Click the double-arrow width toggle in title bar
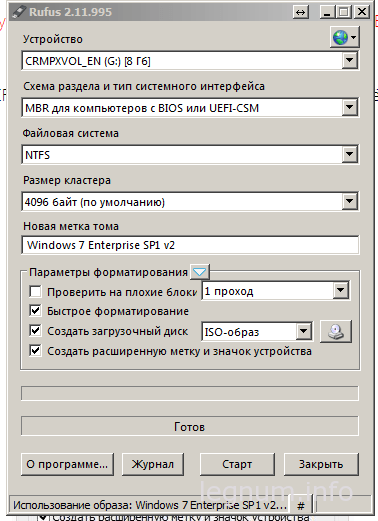This screenshot has height=521, width=378. 301,13
